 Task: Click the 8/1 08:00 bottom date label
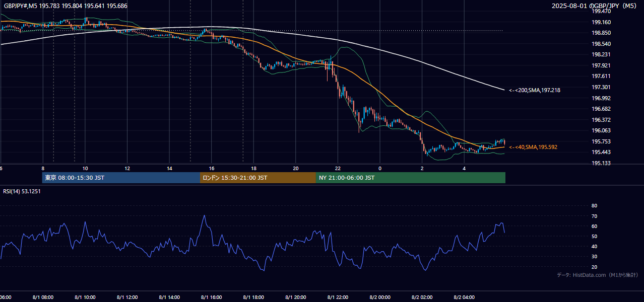point(43,297)
